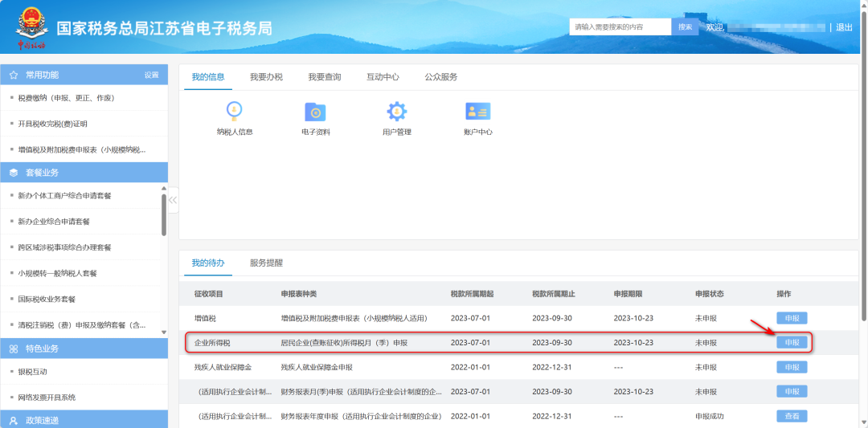Click the 特色业务 grid icon
Screen dimensions: 868x428
[14, 349]
